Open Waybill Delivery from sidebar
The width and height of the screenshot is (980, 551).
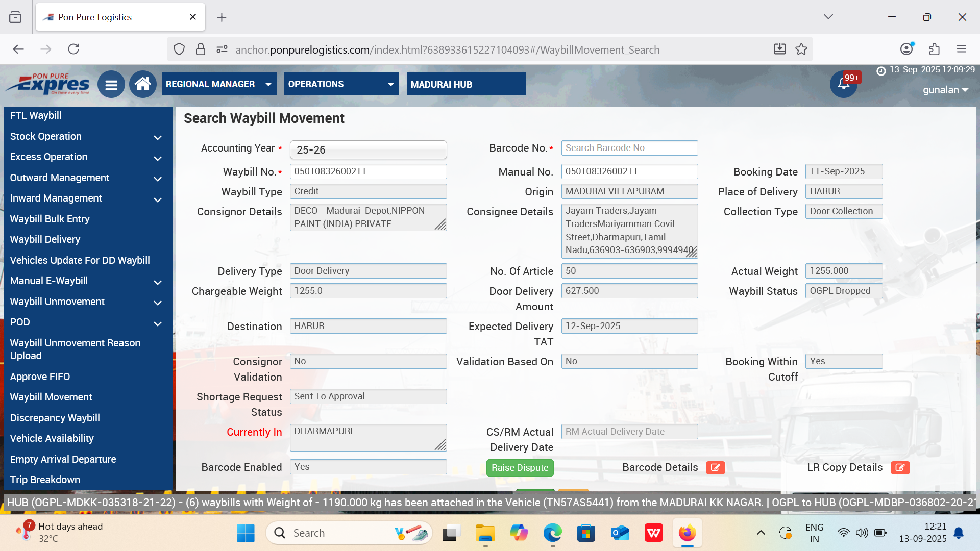(45, 239)
